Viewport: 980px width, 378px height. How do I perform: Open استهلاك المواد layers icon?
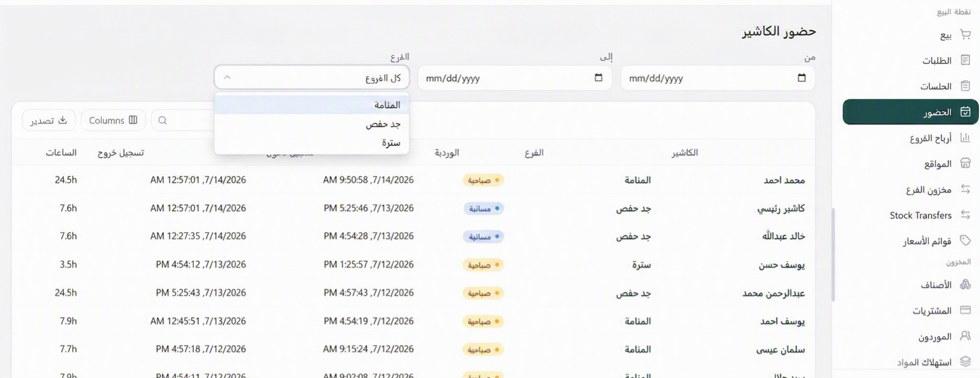click(965, 362)
